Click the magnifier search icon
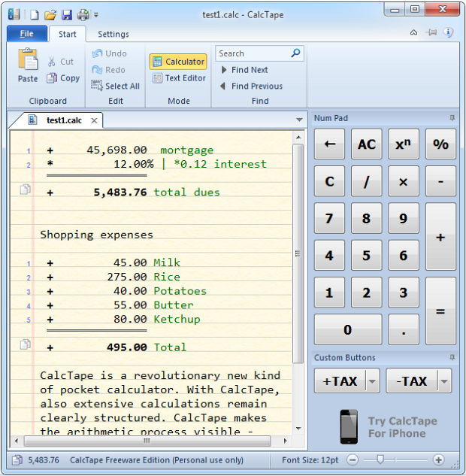466x476 pixels. pyautogui.click(x=295, y=53)
